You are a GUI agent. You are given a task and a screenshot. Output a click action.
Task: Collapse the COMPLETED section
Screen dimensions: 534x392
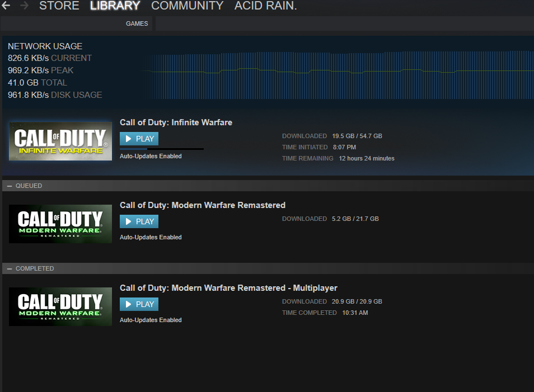point(10,268)
